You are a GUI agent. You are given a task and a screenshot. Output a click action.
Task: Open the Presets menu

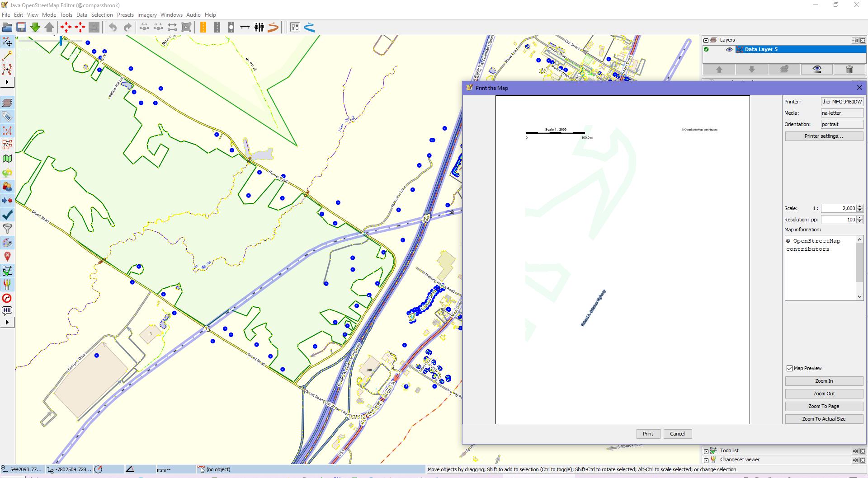point(125,15)
